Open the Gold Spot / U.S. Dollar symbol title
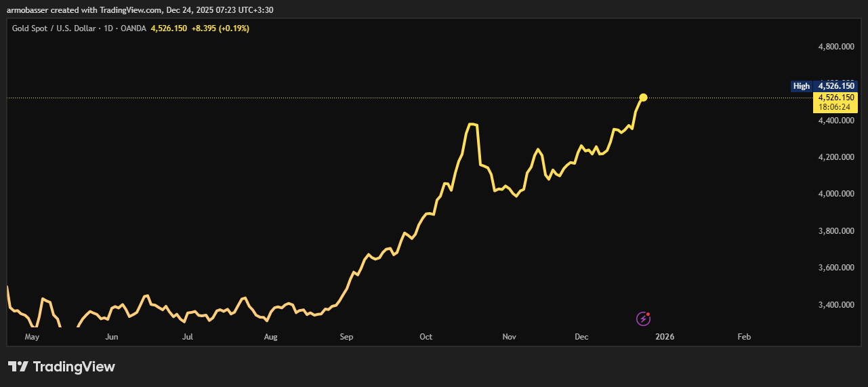The width and height of the screenshot is (868, 387). click(55, 28)
